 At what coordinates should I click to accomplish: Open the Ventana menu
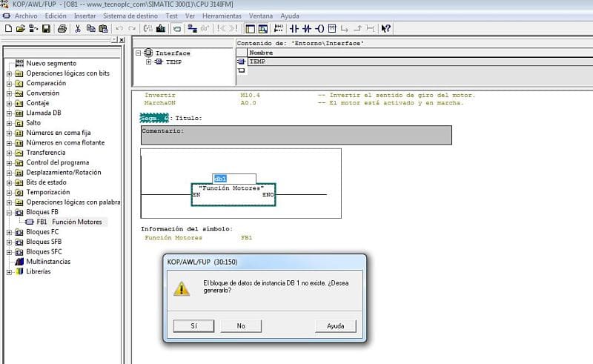pos(261,16)
